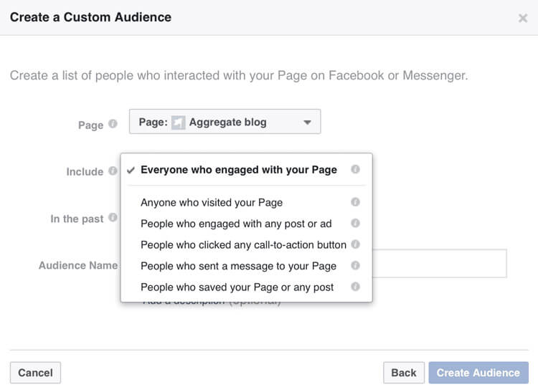The height and width of the screenshot is (392, 538).
Task: Click the Create a Custom Audience title
Action: coord(90,17)
